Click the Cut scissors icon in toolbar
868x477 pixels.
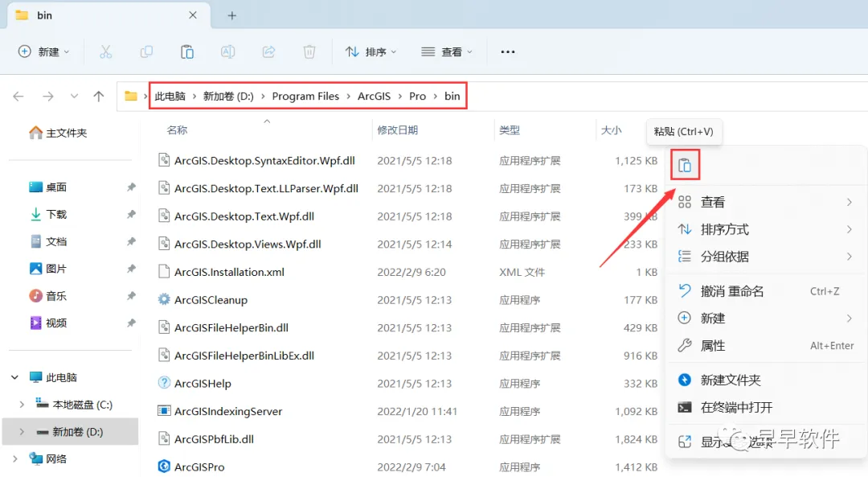click(106, 51)
